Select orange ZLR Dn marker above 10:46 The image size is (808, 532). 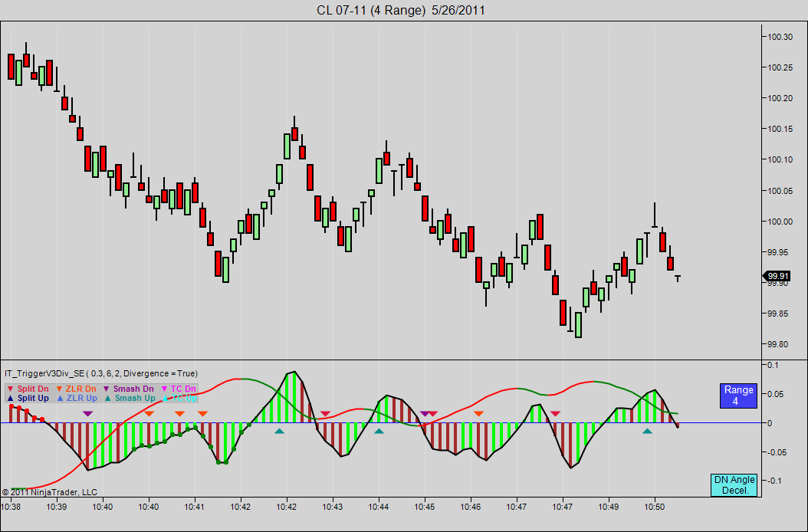point(478,414)
